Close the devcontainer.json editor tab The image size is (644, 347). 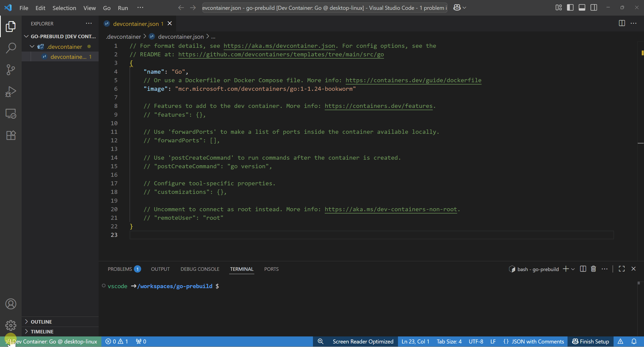[170, 23]
